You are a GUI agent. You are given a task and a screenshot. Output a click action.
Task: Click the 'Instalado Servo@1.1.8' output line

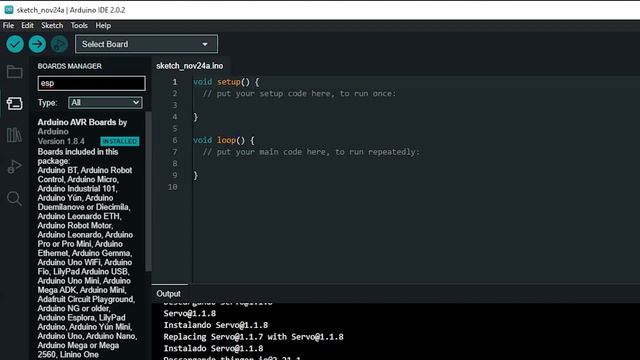[x=213, y=349]
